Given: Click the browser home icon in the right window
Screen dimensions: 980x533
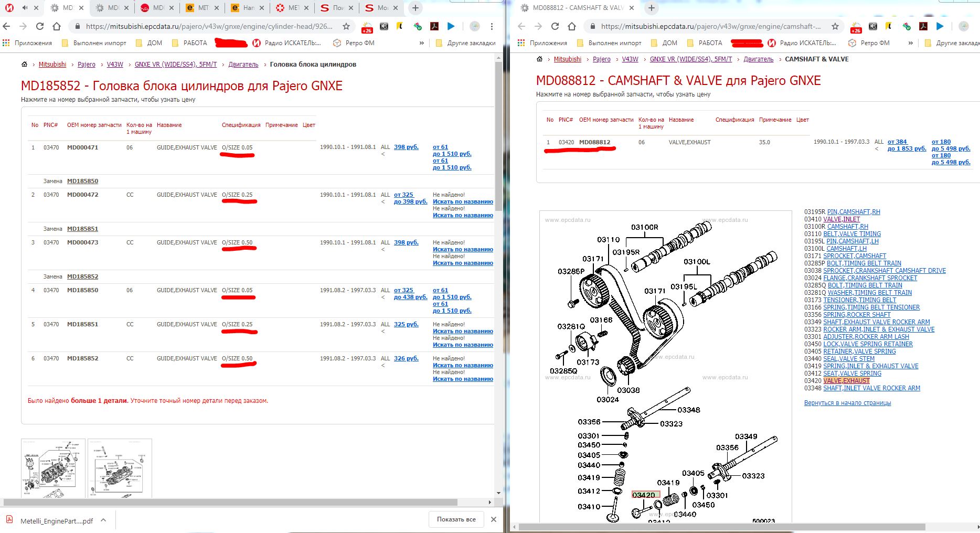Looking at the screenshot, I should [x=572, y=26].
